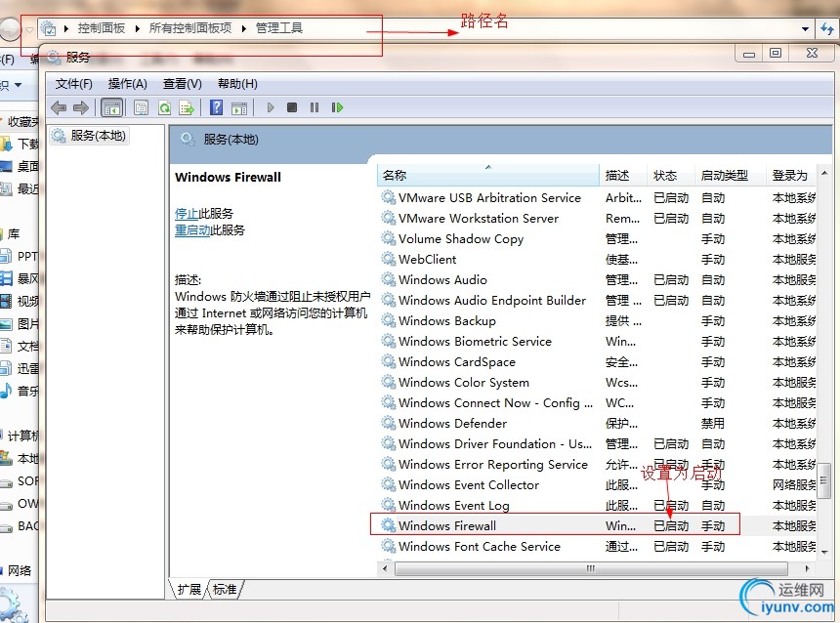The height and width of the screenshot is (623, 840).
Task: Open 库 in Explorer navigation pane
Action: pyautogui.click(x=14, y=234)
